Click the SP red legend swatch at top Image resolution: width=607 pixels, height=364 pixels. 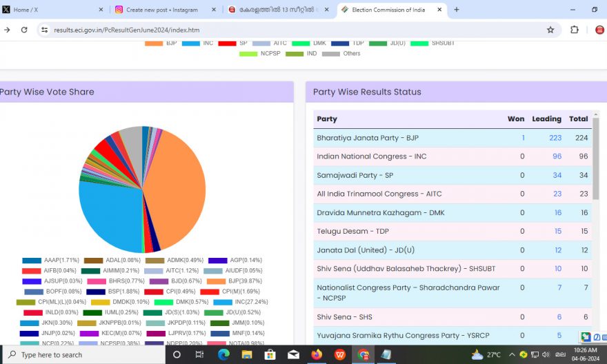pyautogui.click(x=227, y=43)
